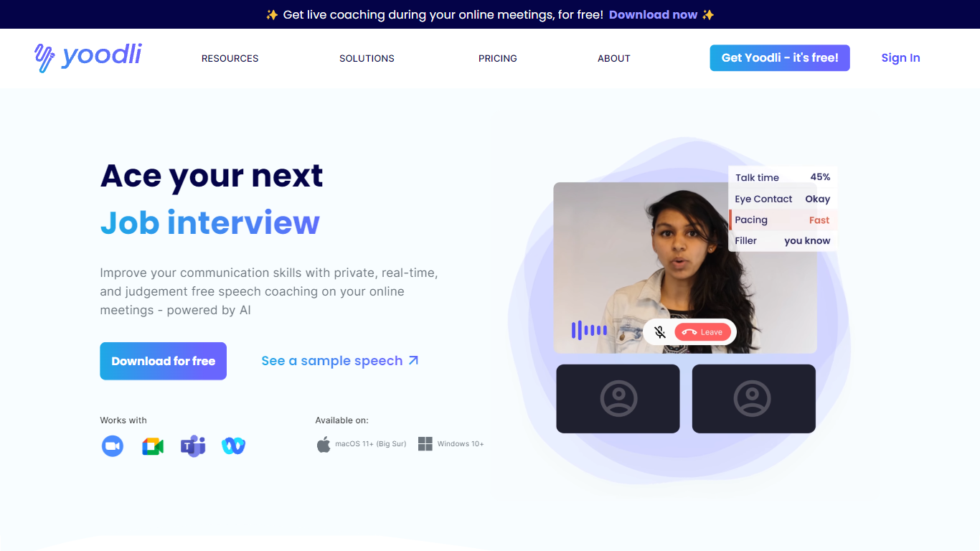Image resolution: width=980 pixels, height=551 pixels.
Task: Toggle the muted microphone icon
Action: pyautogui.click(x=660, y=332)
